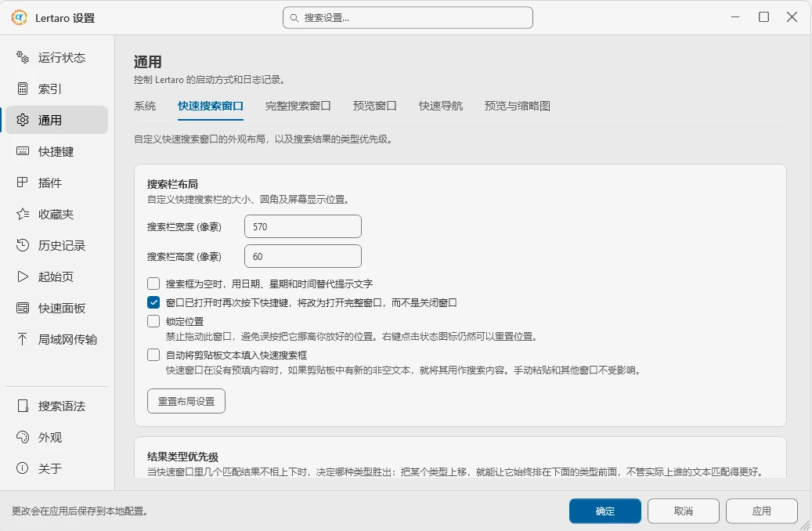This screenshot has height=531, width=812.
Task: Click the 搜索栏高度 input showing 60
Action: (303, 256)
